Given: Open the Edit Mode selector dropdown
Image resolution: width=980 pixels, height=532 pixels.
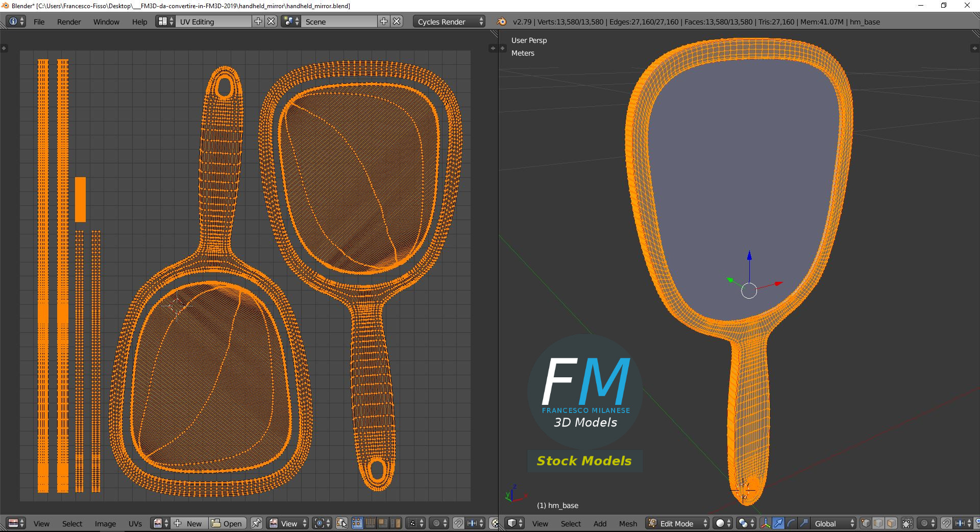Looking at the screenshot, I should tap(677, 523).
